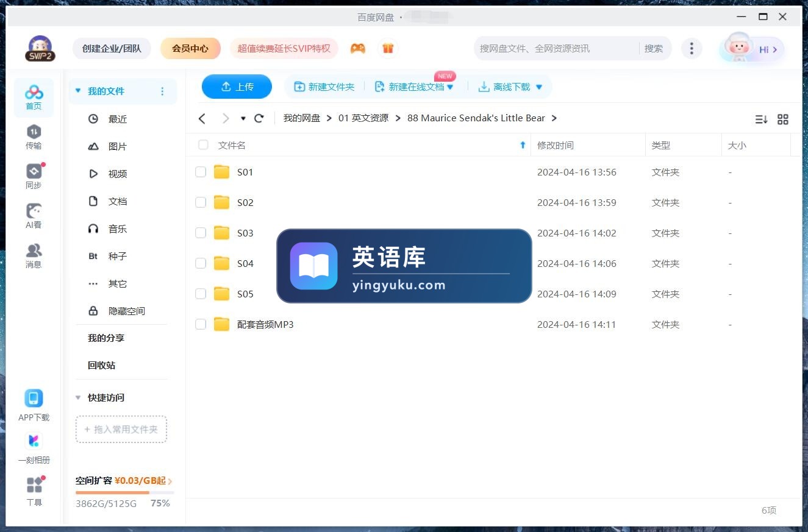This screenshot has height=532, width=808.
Task: Check the S03 folder checkbox
Action: [201, 233]
